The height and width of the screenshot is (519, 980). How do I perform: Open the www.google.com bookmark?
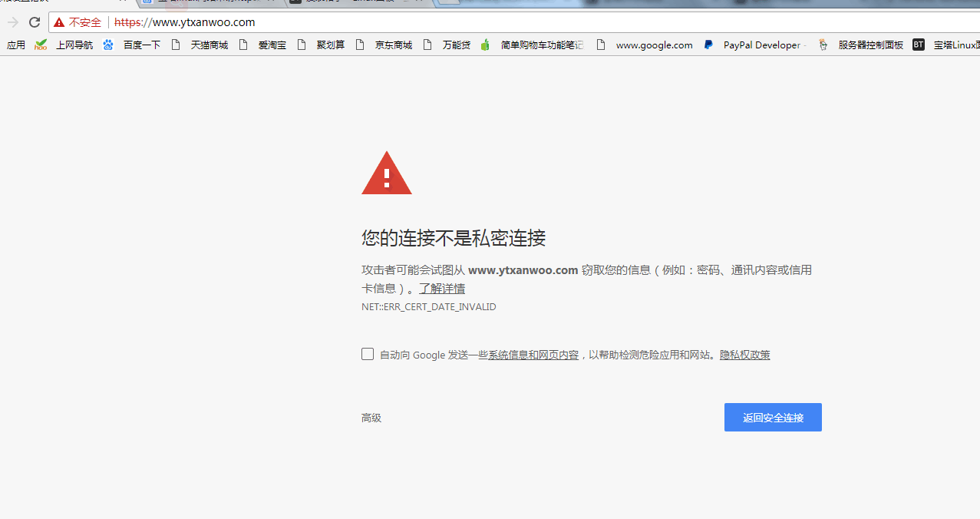(654, 45)
